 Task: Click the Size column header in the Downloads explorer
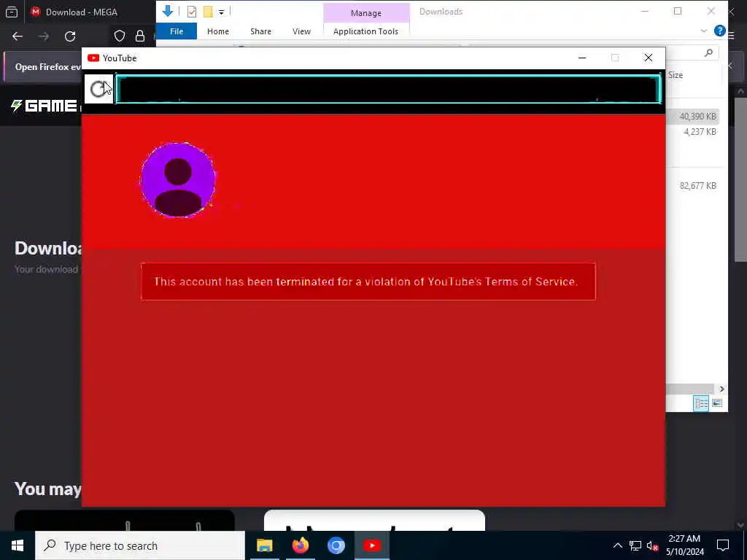(676, 75)
